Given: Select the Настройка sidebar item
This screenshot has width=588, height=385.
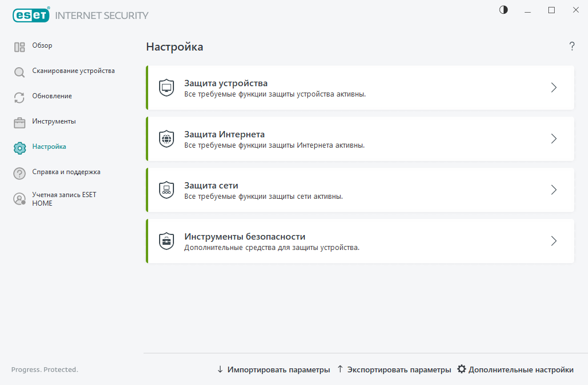Looking at the screenshot, I should point(49,147).
